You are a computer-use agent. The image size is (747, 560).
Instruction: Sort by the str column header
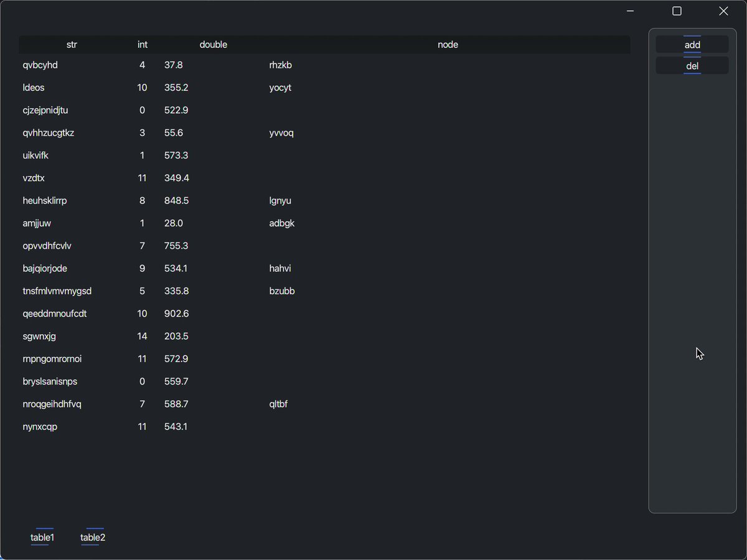tap(72, 44)
